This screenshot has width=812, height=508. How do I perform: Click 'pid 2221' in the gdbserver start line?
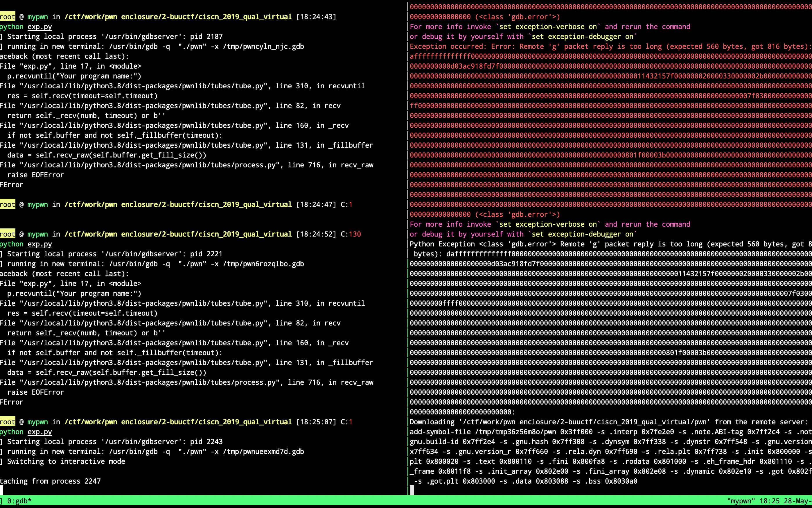pos(206,254)
